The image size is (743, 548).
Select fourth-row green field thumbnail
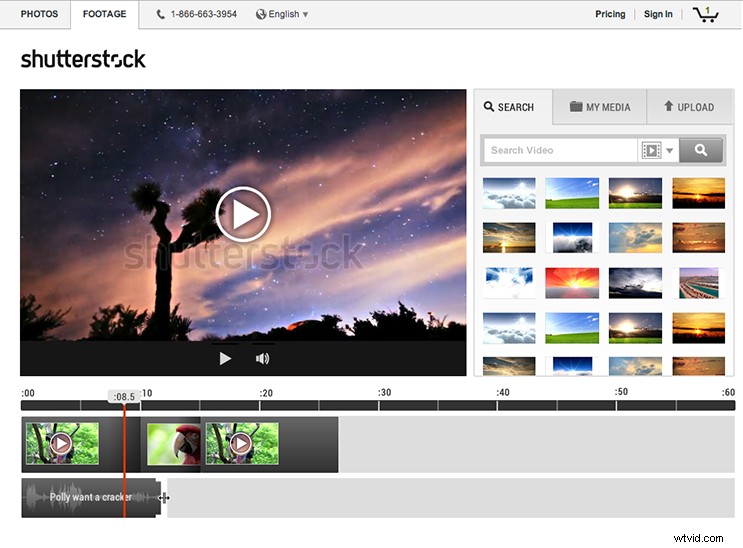pos(572,328)
